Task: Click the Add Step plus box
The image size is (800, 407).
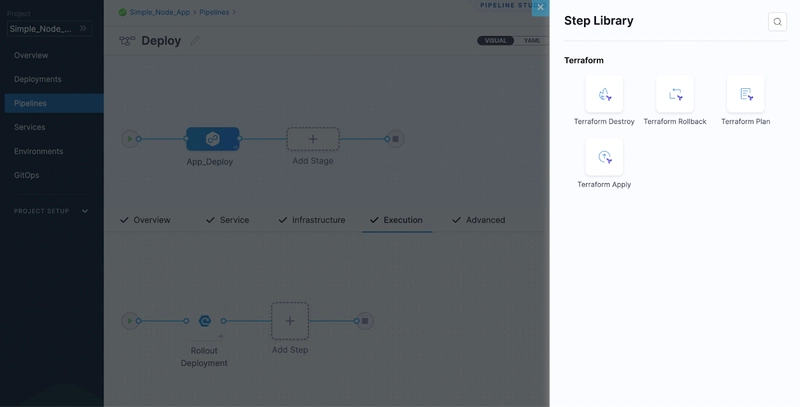Action: [x=290, y=321]
